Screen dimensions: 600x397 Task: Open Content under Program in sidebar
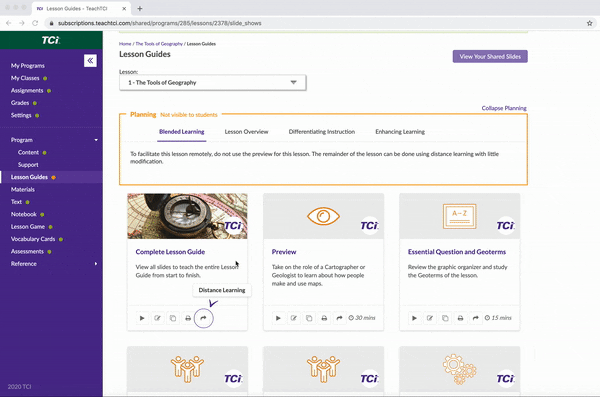[x=28, y=152]
